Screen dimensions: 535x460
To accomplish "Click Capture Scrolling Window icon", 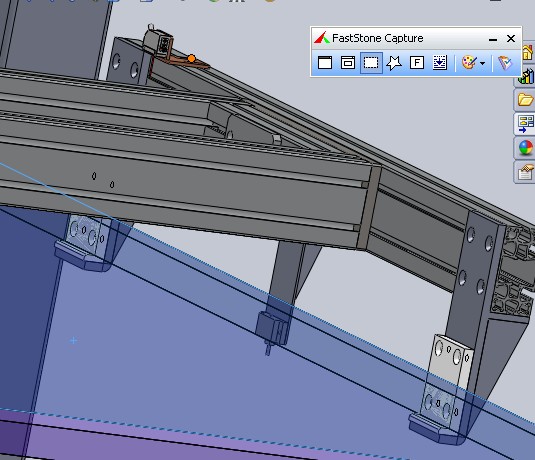I will (439, 63).
